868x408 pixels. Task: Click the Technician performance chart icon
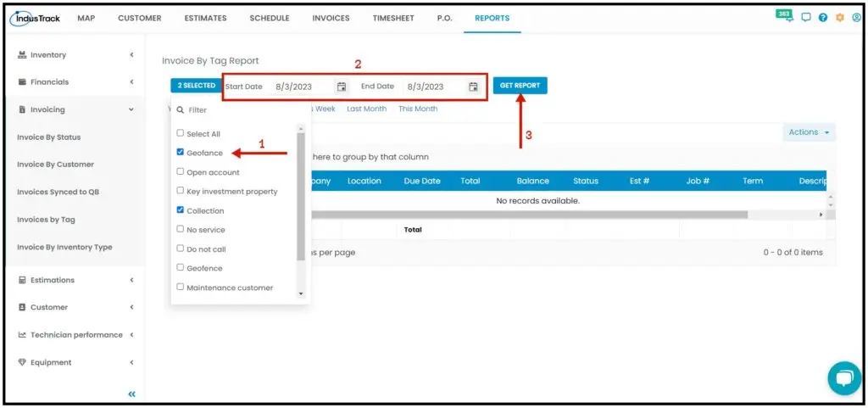point(22,335)
